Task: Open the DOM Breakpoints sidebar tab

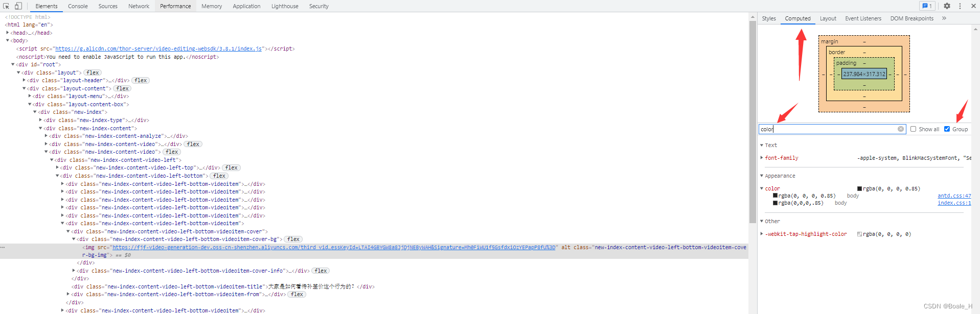Action: pos(911,18)
